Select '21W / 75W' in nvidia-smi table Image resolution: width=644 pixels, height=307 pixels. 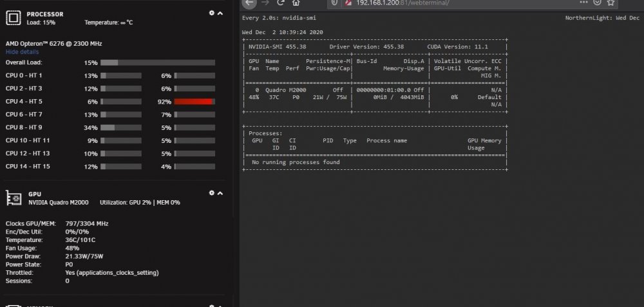pyautogui.click(x=330, y=97)
